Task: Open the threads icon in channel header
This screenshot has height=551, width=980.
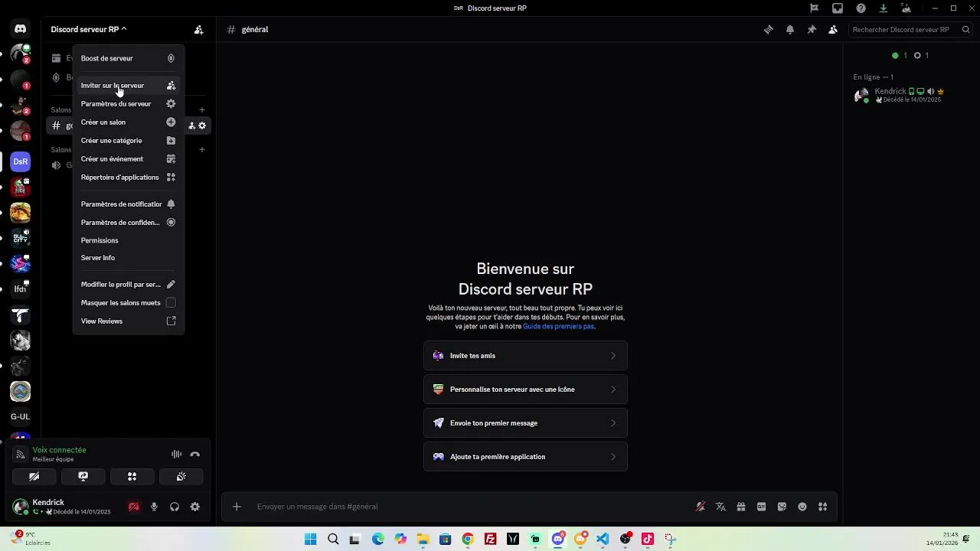Action: click(x=769, y=30)
